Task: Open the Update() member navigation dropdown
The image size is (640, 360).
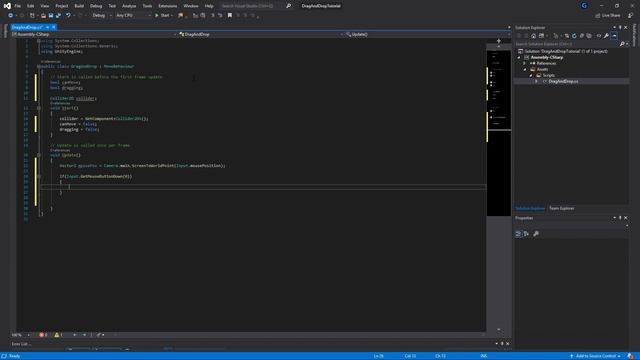Action: 427,35
